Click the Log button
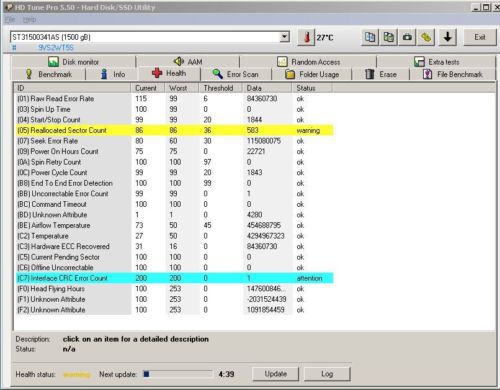The height and width of the screenshot is (390, 500). 327,374
